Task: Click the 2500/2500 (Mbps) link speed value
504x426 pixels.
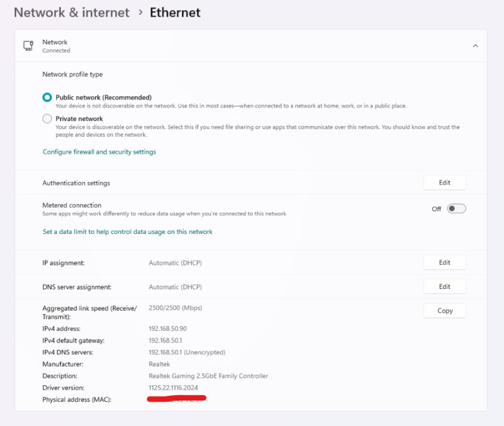Action: click(175, 308)
